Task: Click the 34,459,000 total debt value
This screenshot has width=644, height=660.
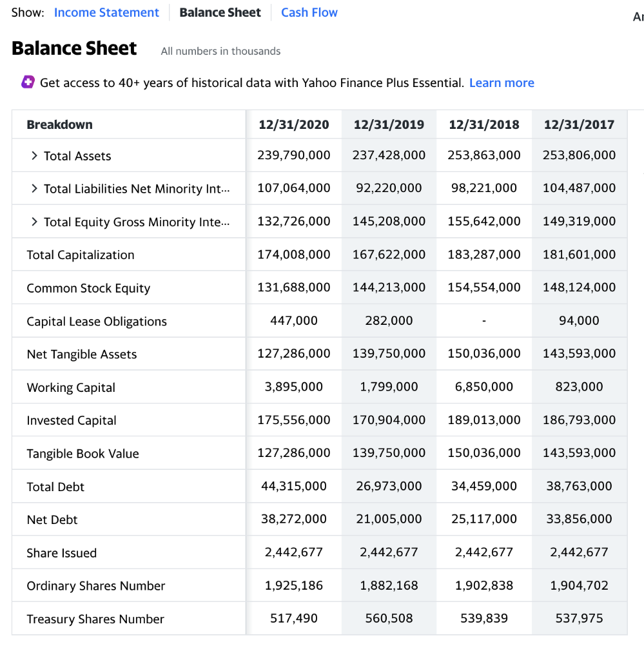Action: click(x=484, y=486)
